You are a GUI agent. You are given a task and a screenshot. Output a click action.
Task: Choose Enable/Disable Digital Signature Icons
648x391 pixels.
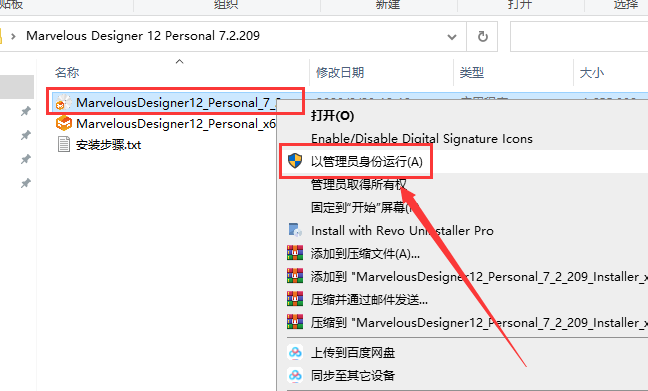click(x=422, y=138)
